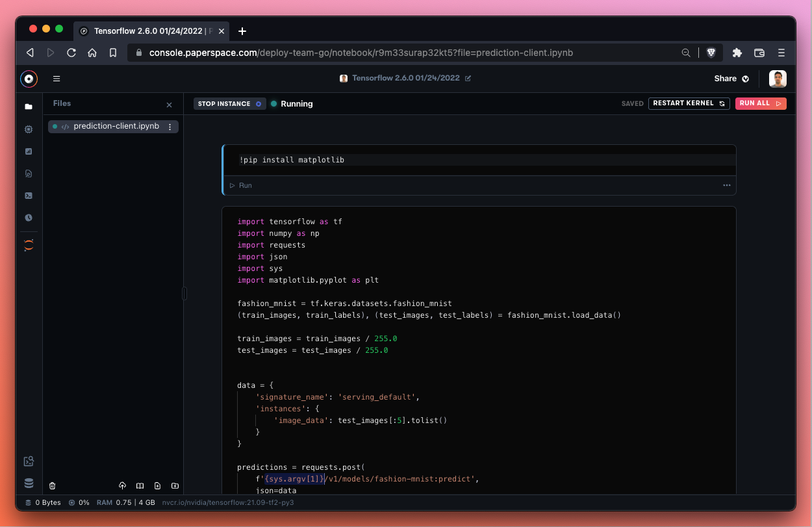This screenshot has width=812, height=527.
Task: Click the highlighted sys.argv[1] expression
Action: (x=295, y=479)
